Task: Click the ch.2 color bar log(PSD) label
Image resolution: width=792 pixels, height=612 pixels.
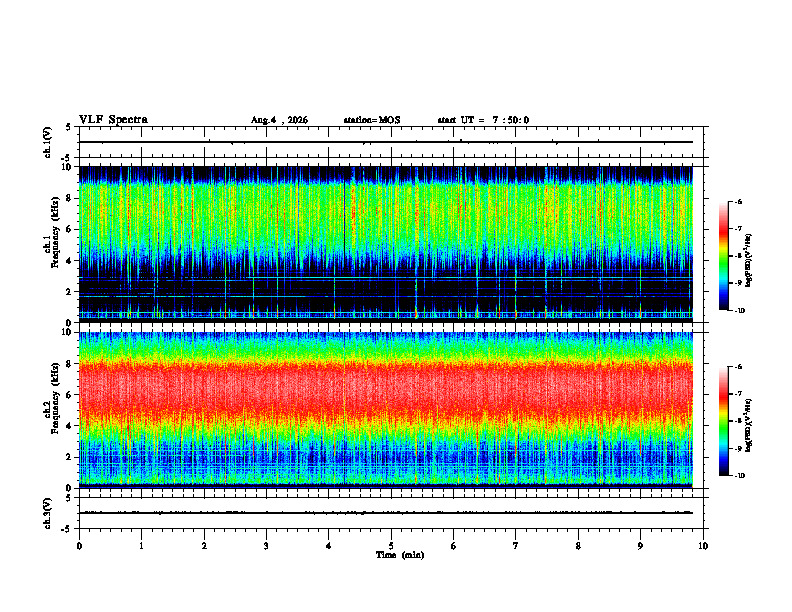Action: click(749, 425)
